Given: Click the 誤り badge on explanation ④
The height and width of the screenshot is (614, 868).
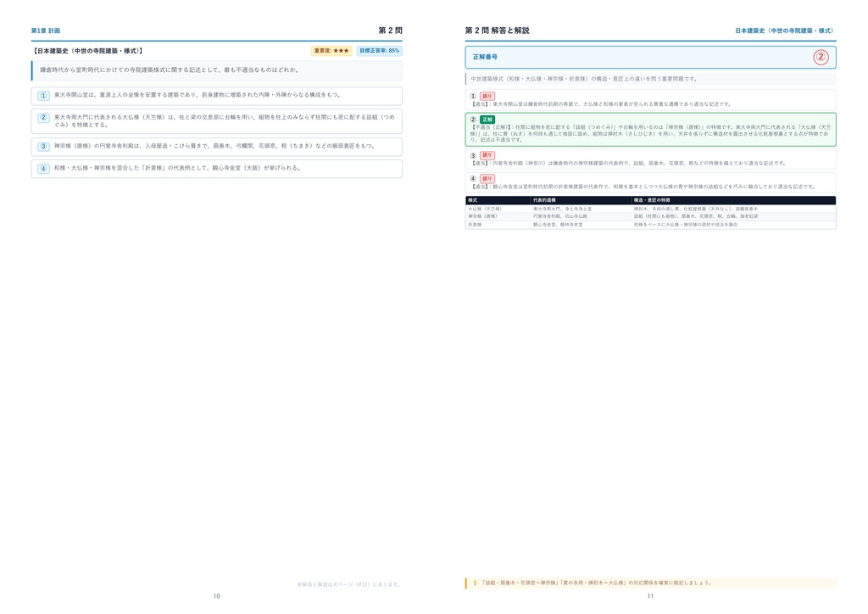Looking at the screenshot, I should coord(487,179).
